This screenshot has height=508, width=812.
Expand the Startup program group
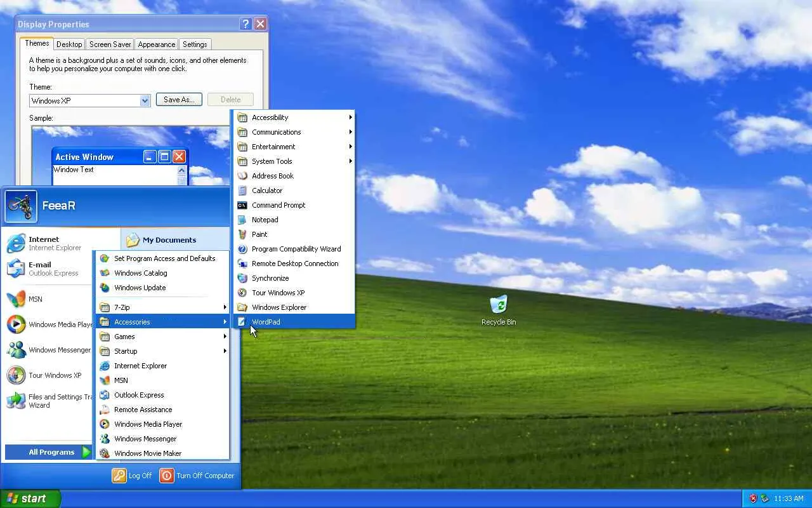pyautogui.click(x=162, y=351)
